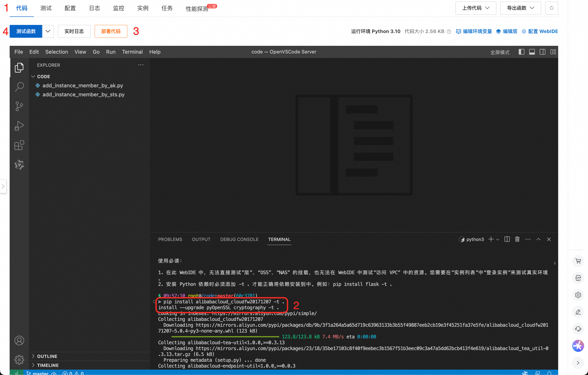Open terminal panel more actions ellipsis
The height and width of the screenshot is (375, 588).
[x=528, y=239]
